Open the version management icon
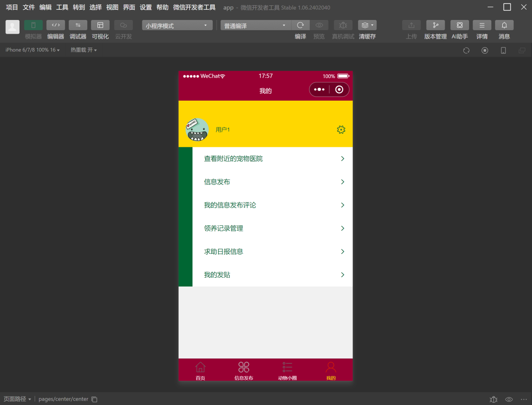Viewport: 532px width, 405px height. coord(435,25)
